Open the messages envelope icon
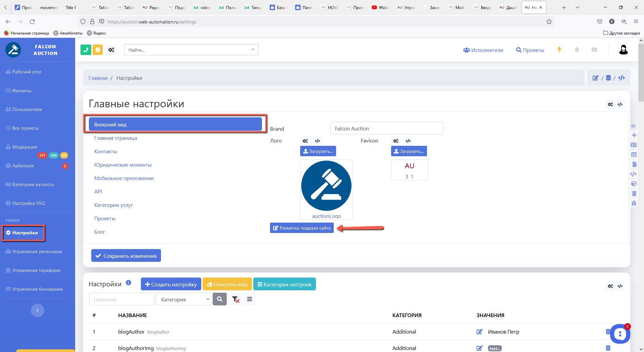This screenshot has height=352, width=644. [594, 50]
